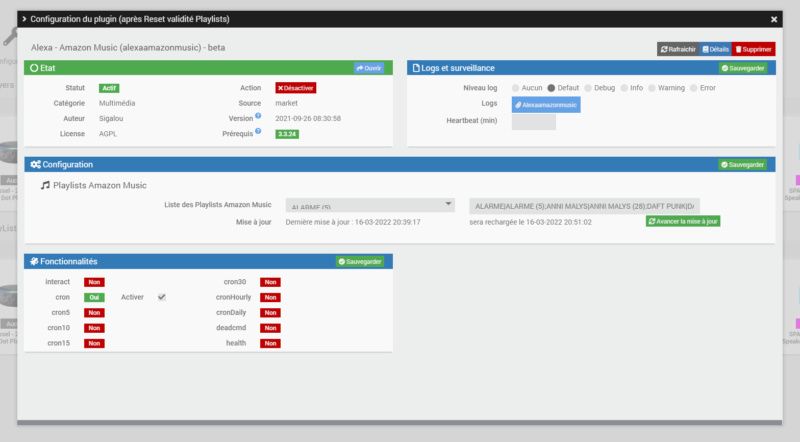
Task: Click the cron30 Non badge
Action: [270, 282]
